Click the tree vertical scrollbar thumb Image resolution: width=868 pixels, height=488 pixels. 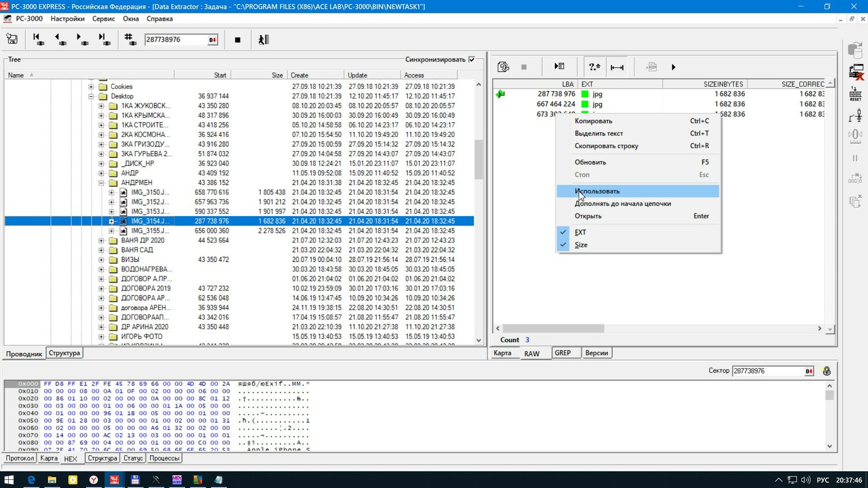click(478, 160)
